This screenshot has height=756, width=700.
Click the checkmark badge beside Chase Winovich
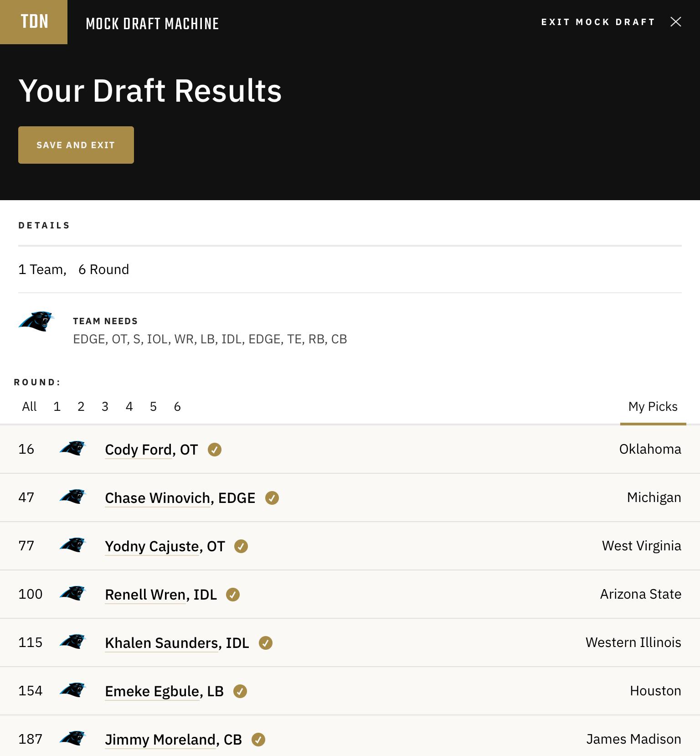coord(272,498)
